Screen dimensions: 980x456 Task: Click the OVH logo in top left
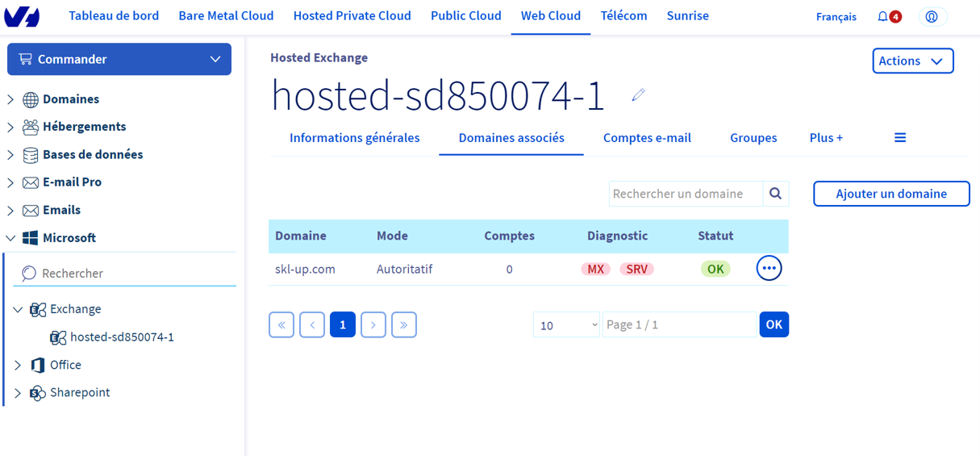click(x=22, y=16)
